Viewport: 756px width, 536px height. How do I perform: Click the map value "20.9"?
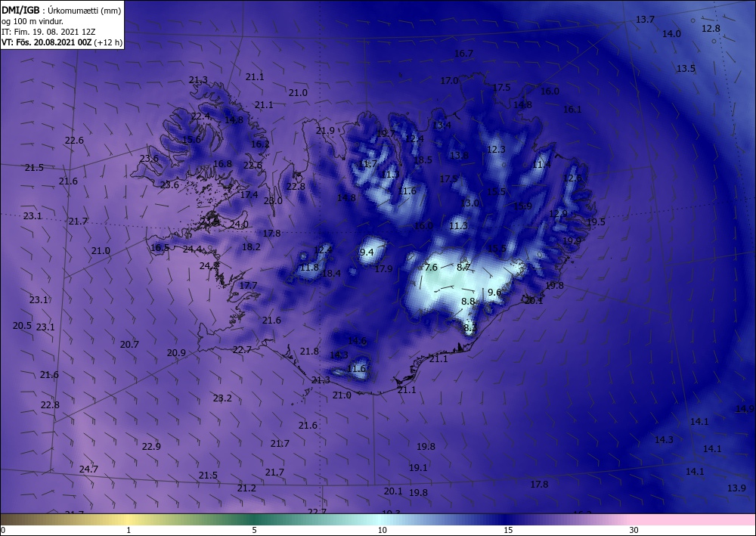coord(176,353)
